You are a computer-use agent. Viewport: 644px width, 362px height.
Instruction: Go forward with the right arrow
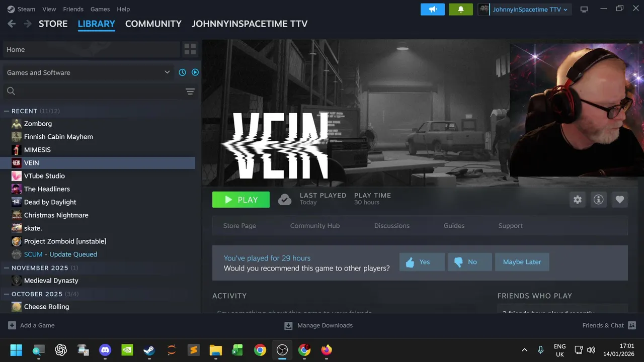(x=27, y=24)
